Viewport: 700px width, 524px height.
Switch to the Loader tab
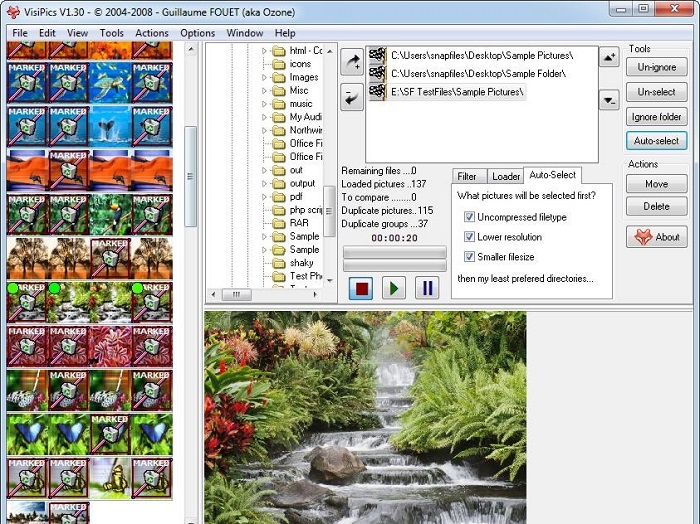click(506, 176)
